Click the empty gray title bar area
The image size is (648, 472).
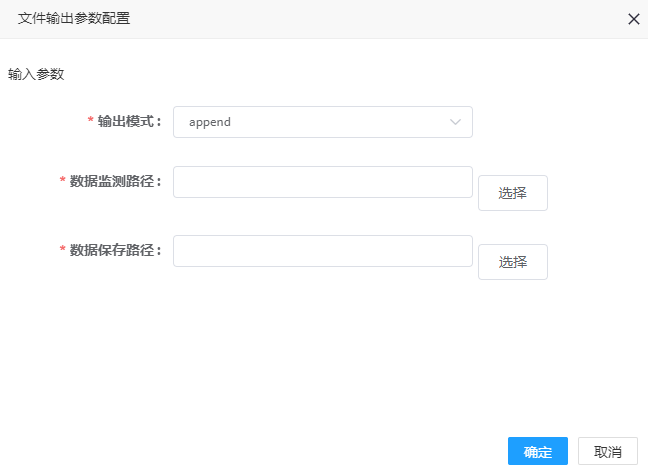[372, 19]
